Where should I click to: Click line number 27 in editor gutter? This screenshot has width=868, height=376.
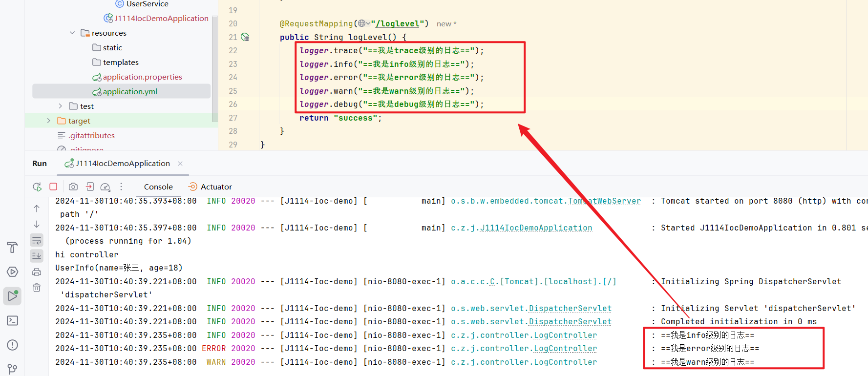coord(233,118)
